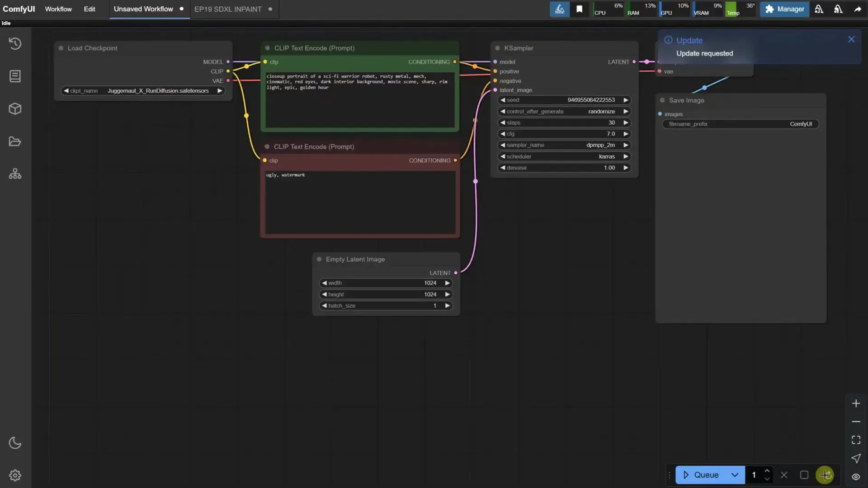Image resolution: width=868 pixels, height=488 pixels.
Task: Click the bookmark icon in top bar
Action: [579, 9]
